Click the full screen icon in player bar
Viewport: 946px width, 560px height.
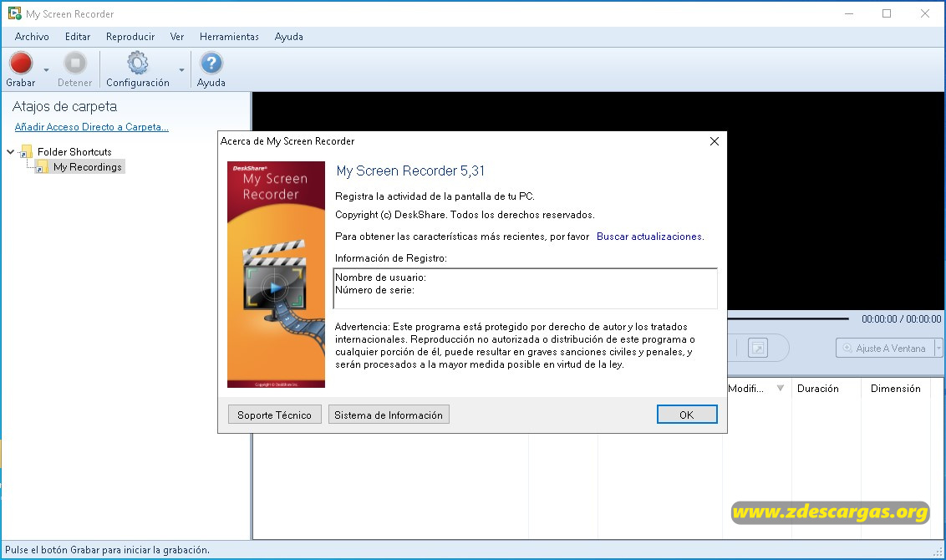point(758,349)
